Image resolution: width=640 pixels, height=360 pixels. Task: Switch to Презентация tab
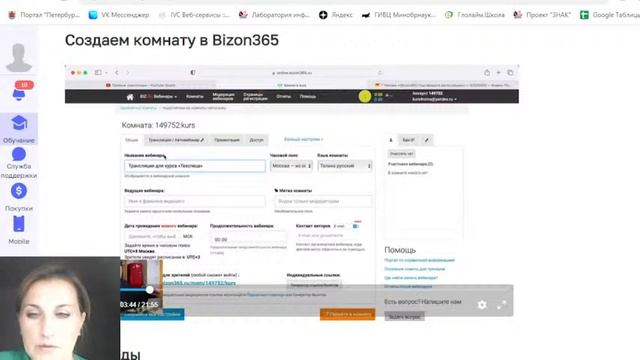tap(227, 140)
